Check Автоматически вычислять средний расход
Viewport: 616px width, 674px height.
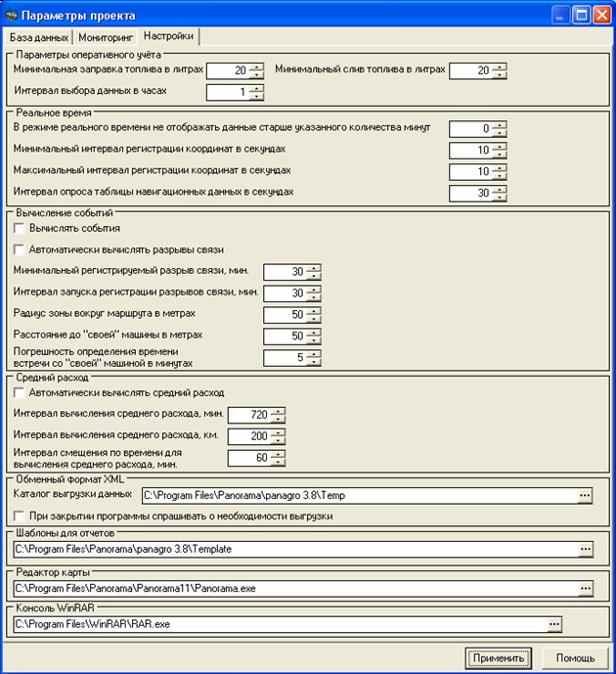pyautogui.click(x=20, y=393)
